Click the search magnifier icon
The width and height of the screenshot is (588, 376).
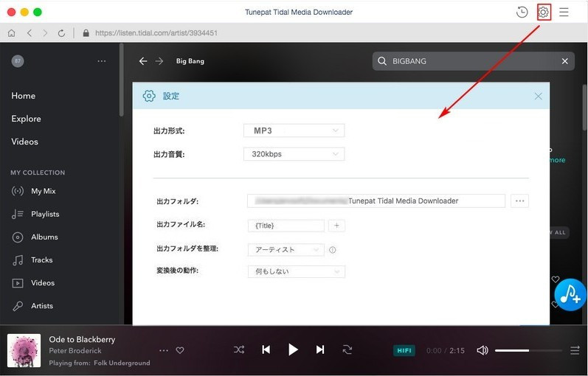[381, 61]
